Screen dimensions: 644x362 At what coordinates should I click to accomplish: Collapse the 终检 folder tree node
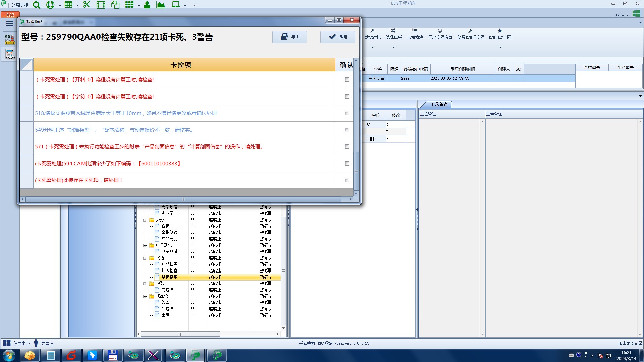pos(145,258)
